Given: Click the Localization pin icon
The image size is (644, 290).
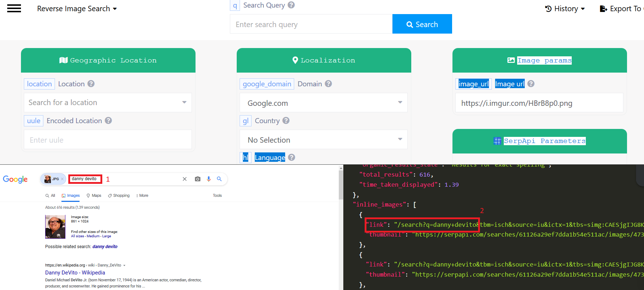Looking at the screenshot, I should (295, 60).
